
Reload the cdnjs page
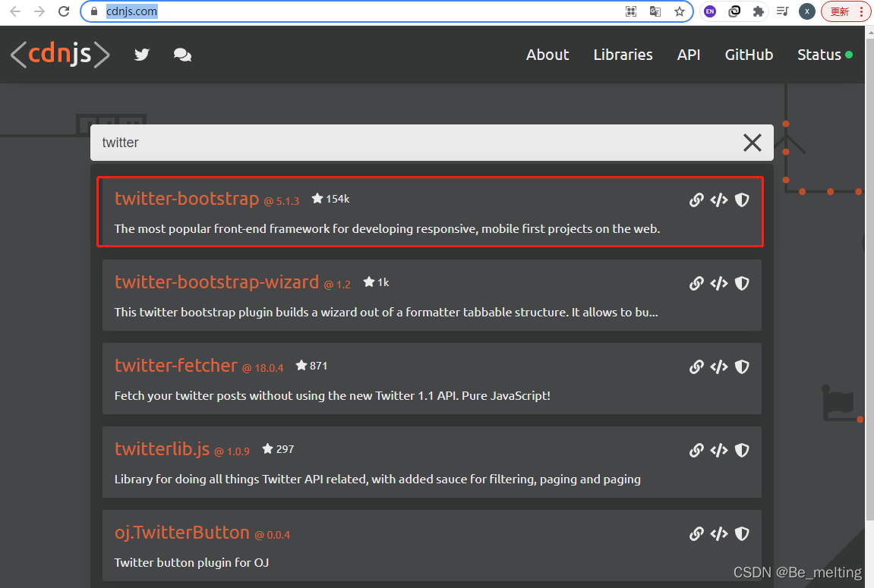[x=64, y=11]
